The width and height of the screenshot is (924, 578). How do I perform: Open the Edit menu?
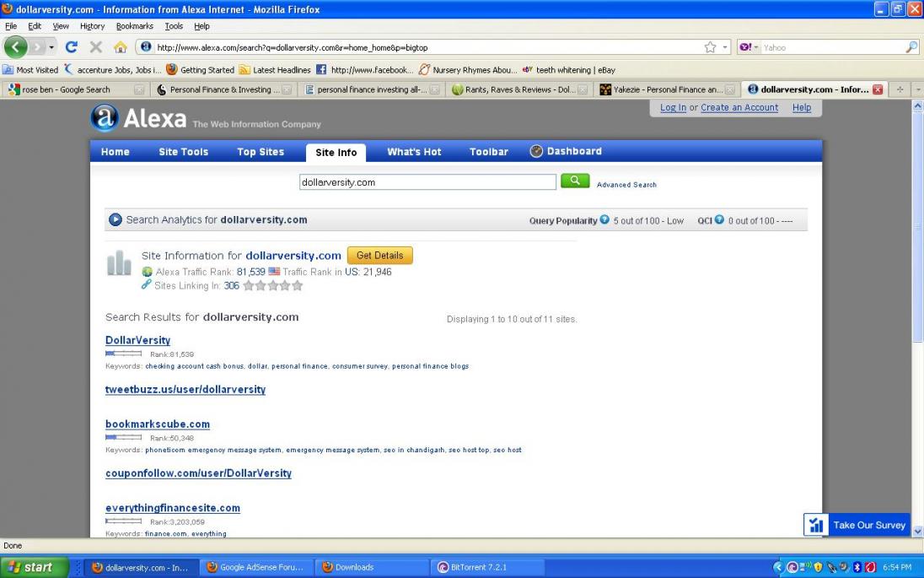pyautogui.click(x=35, y=26)
